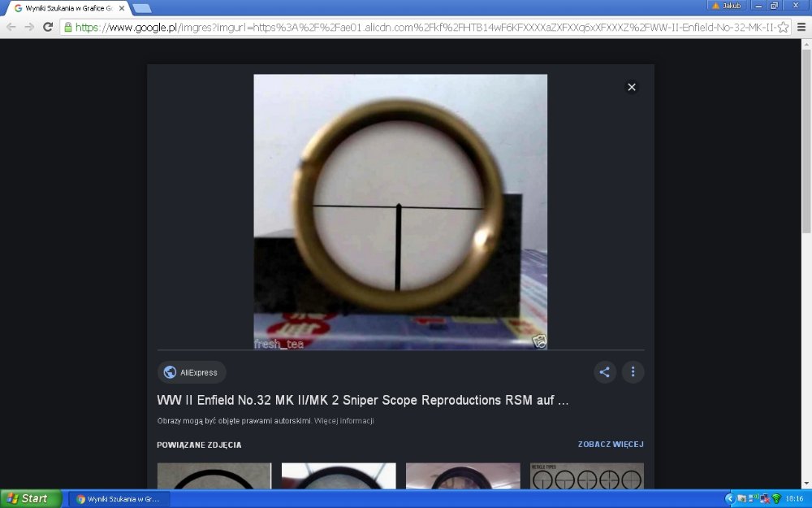The height and width of the screenshot is (508, 812).
Task: Close the 'Wyniki Szukania w Grafice' tab
Action: click(122, 8)
